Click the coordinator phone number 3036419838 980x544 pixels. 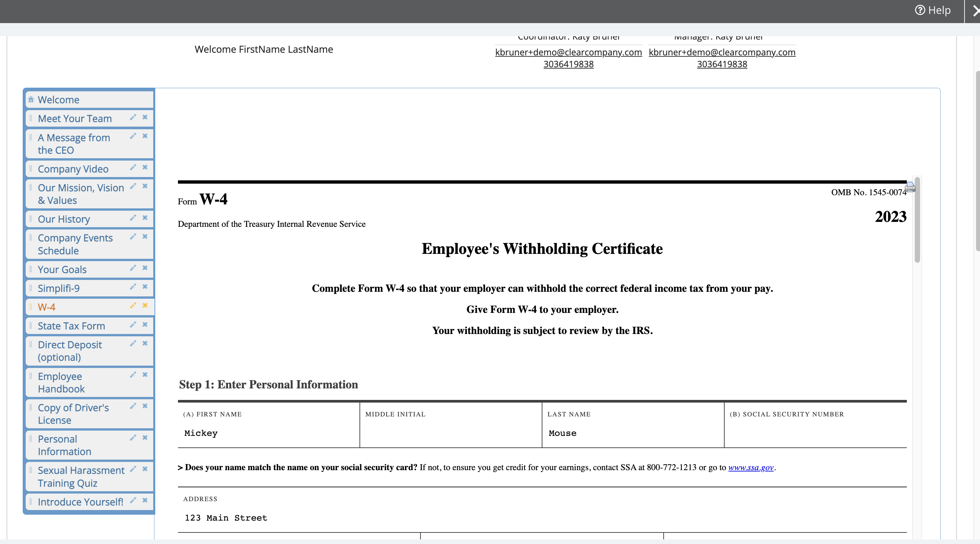(x=568, y=64)
